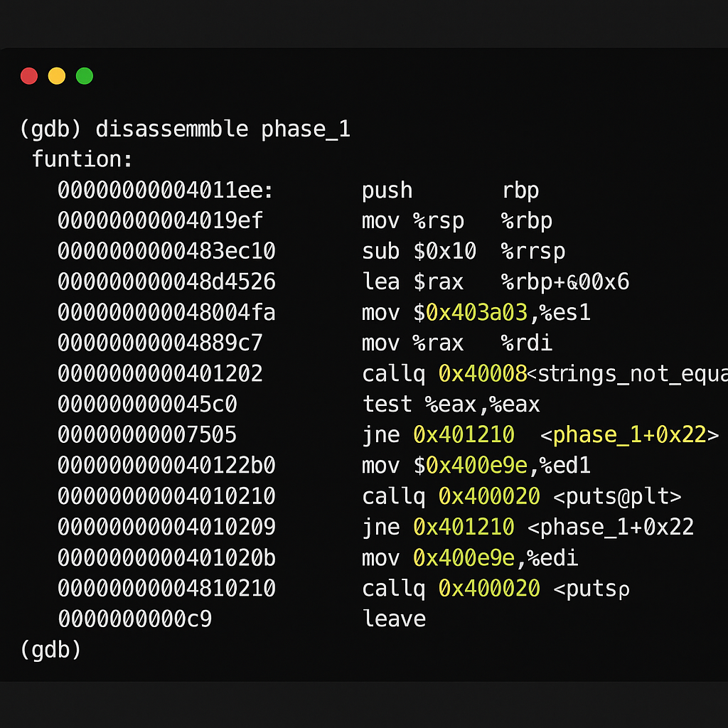This screenshot has height=728, width=728.
Task: Click address 0000000000483ec10
Action: (x=166, y=251)
